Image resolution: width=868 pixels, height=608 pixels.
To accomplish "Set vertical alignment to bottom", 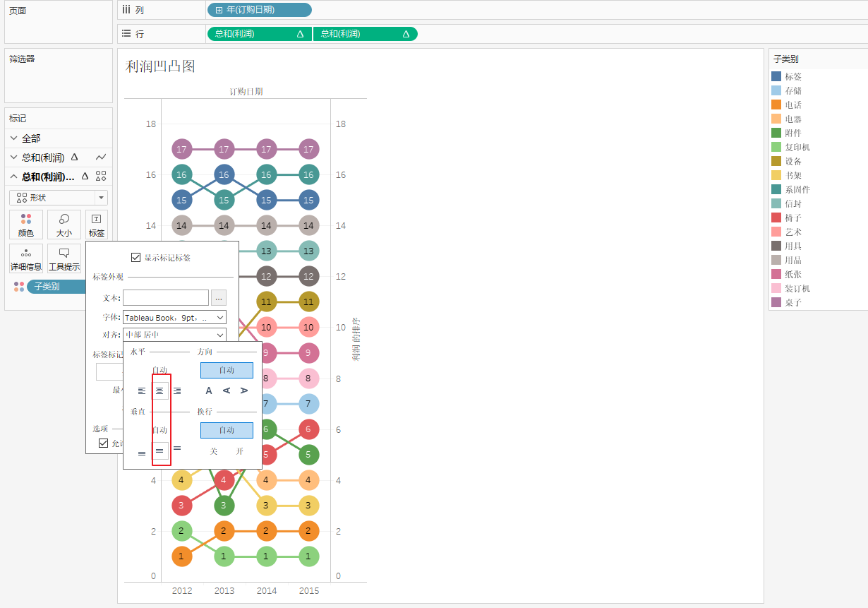I will [142, 453].
